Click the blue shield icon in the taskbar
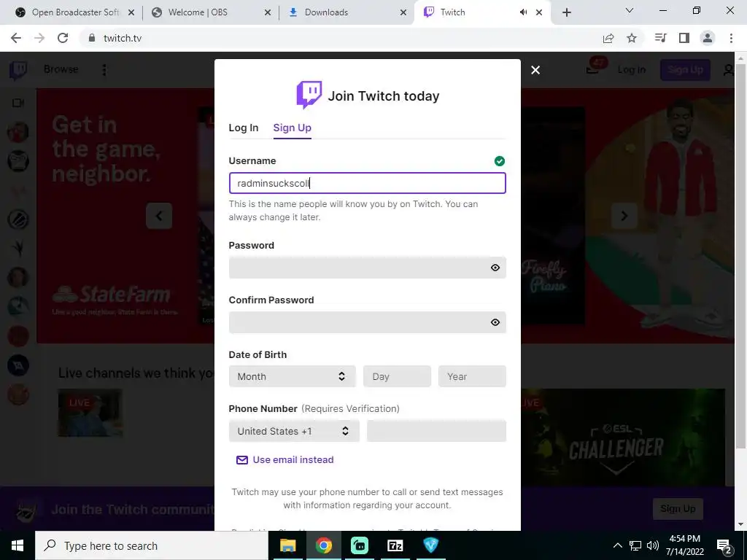This screenshot has width=747, height=560. [431, 545]
